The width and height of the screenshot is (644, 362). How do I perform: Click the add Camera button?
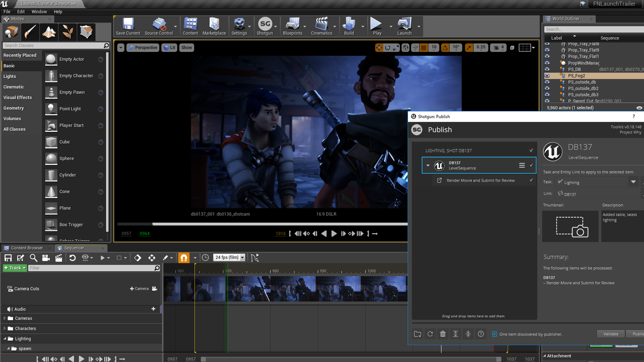click(139, 289)
